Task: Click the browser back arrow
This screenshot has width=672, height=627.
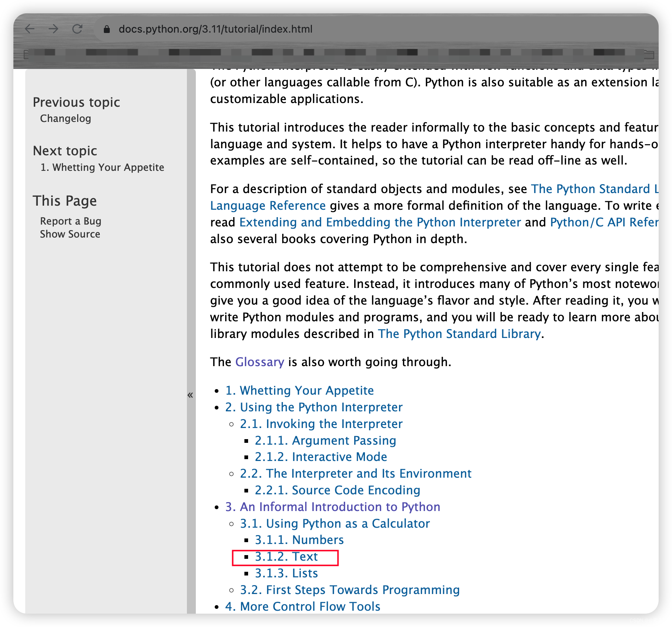Action: coord(30,29)
